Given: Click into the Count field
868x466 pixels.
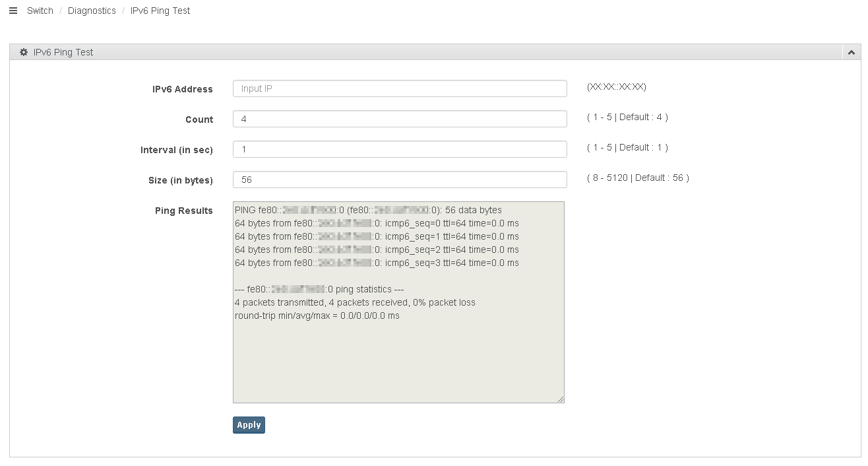Looking at the screenshot, I should tap(400, 119).
